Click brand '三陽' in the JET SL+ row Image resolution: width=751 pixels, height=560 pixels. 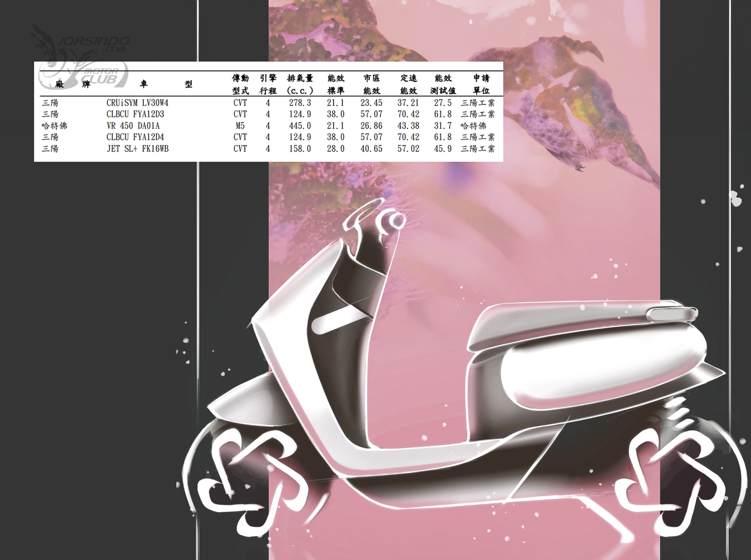(x=50, y=149)
